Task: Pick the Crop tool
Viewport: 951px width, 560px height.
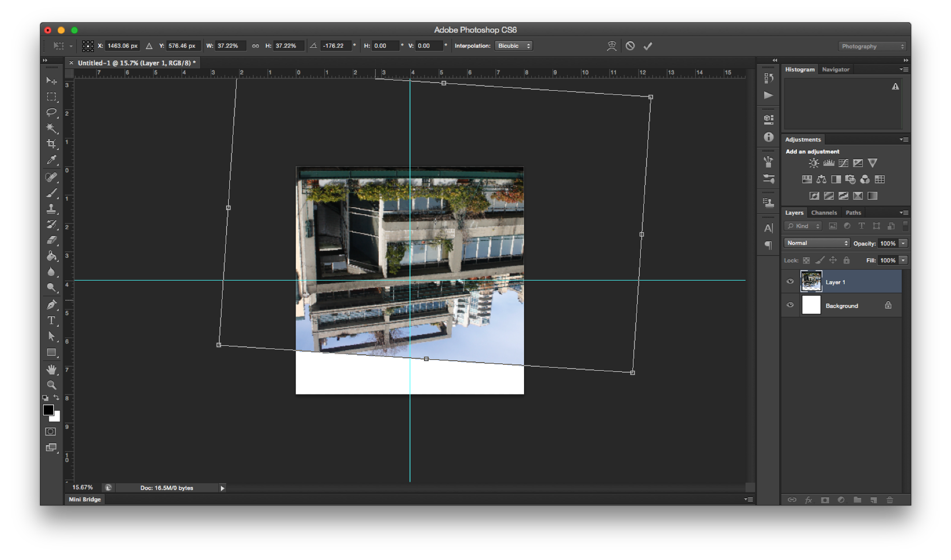Action: [51, 144]
